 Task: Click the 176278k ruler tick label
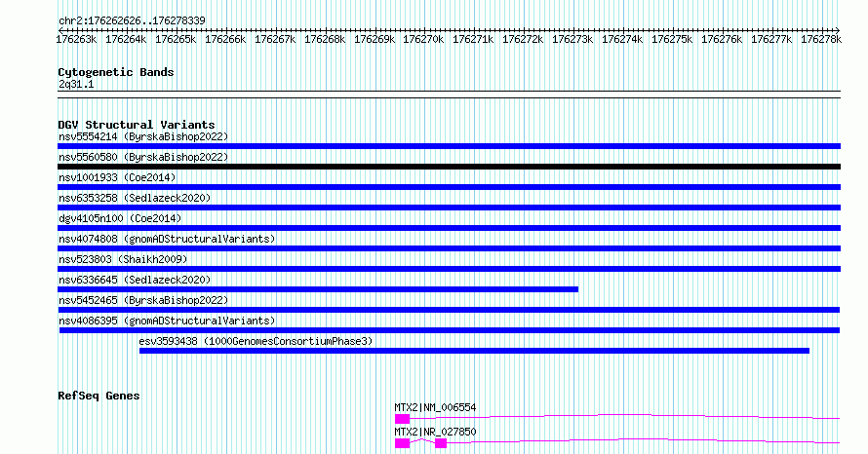point(821,39)
